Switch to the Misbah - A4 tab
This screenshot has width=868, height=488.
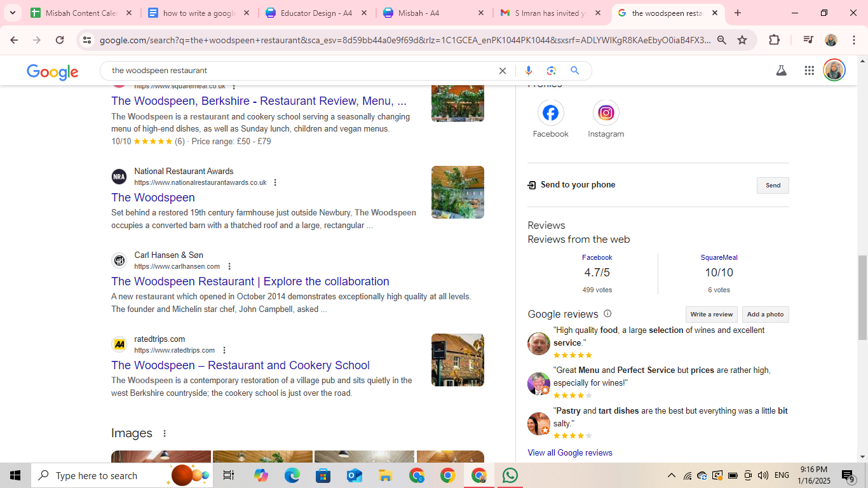(434, 13)
